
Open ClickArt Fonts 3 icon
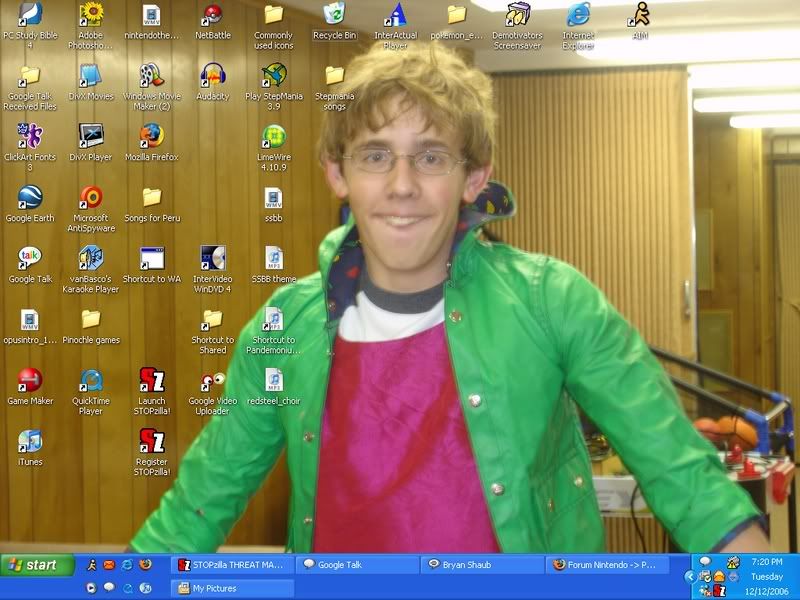point(30,147)
